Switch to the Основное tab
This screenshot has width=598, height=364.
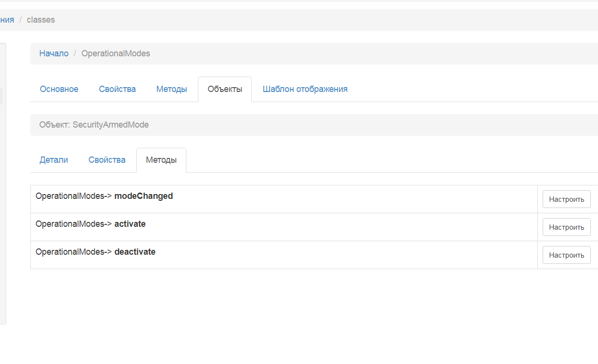click(59, 89)
